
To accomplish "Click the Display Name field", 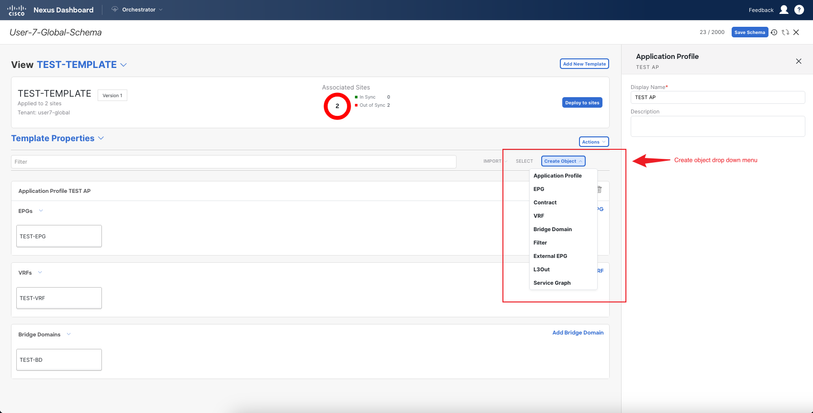I will 718,97.
